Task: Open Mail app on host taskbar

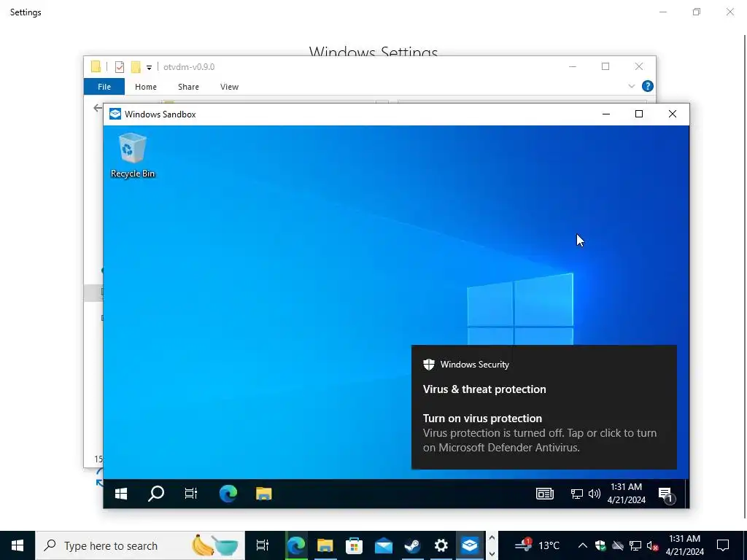Action: 384,545
